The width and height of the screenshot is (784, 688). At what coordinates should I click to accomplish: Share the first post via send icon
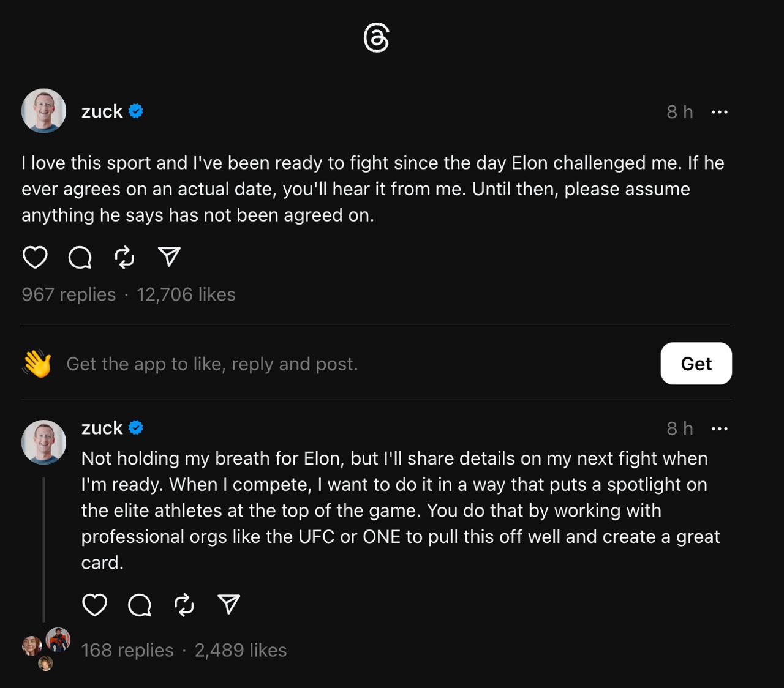click(169, 257)
